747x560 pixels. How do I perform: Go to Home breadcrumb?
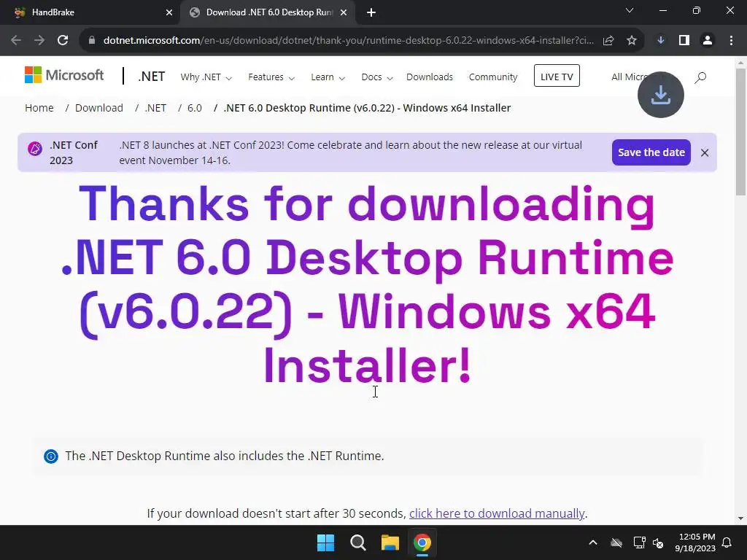[39, 108]
